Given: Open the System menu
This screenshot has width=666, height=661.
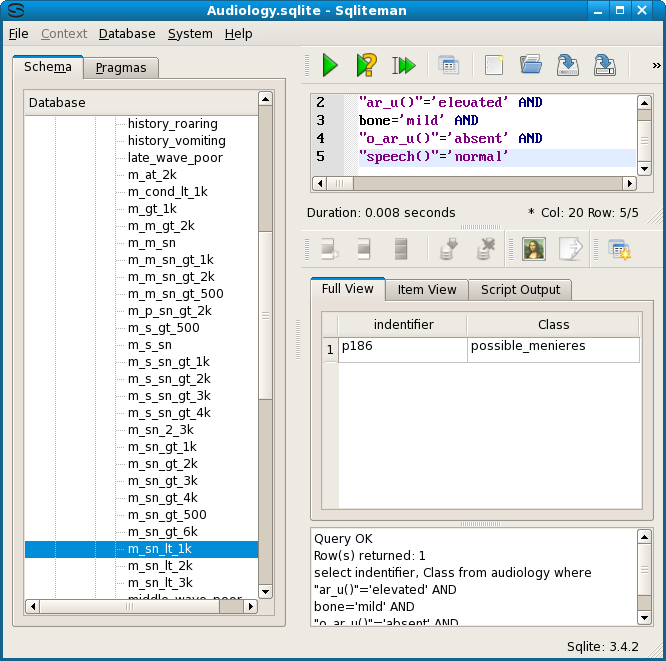Looking at the screenshot, I should coord(190,33).
